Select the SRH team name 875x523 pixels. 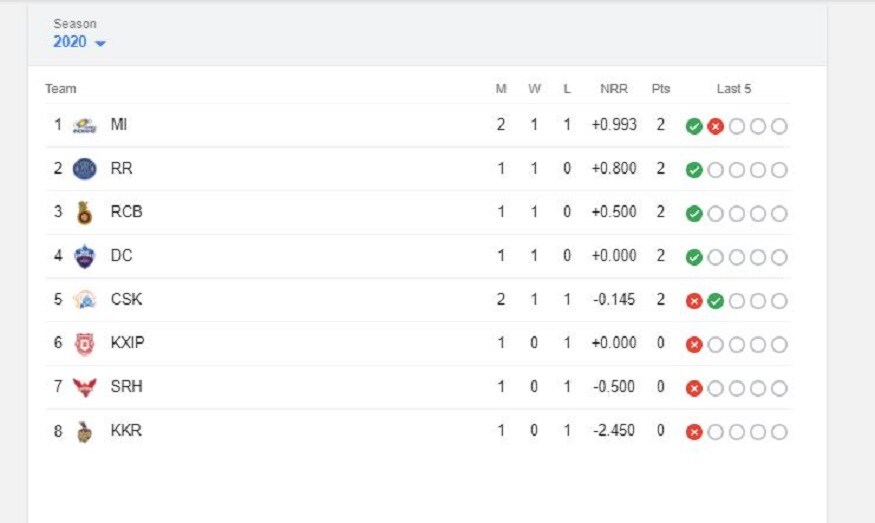coord(127,386)
